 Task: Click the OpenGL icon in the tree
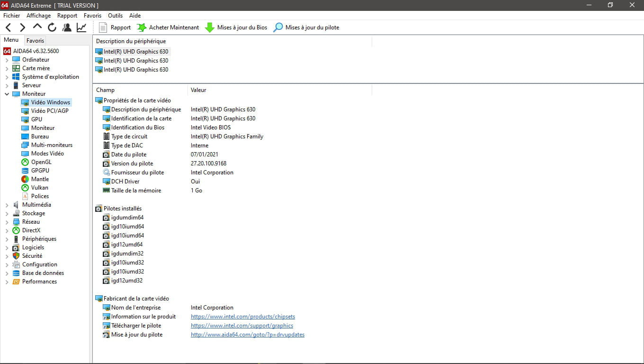[25, 162]
